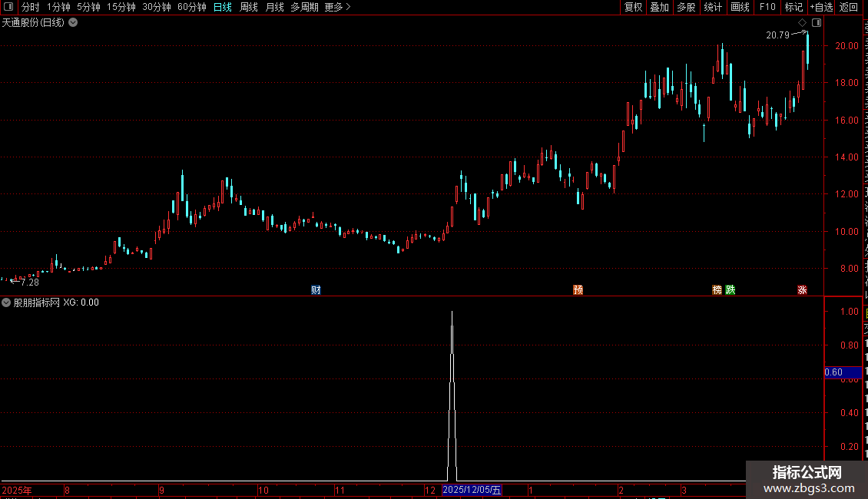Click month 11 on the time axis
868x499 pixels.
[340, 491]
